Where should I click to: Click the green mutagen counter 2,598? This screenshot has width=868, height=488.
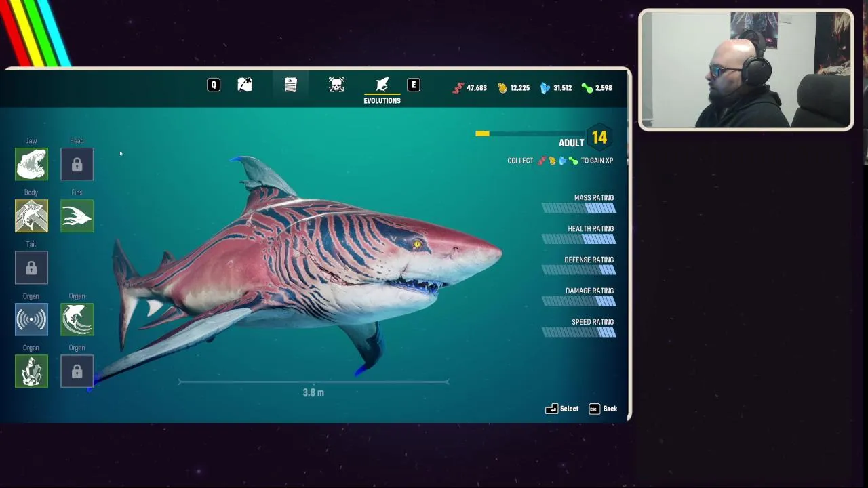597,88
